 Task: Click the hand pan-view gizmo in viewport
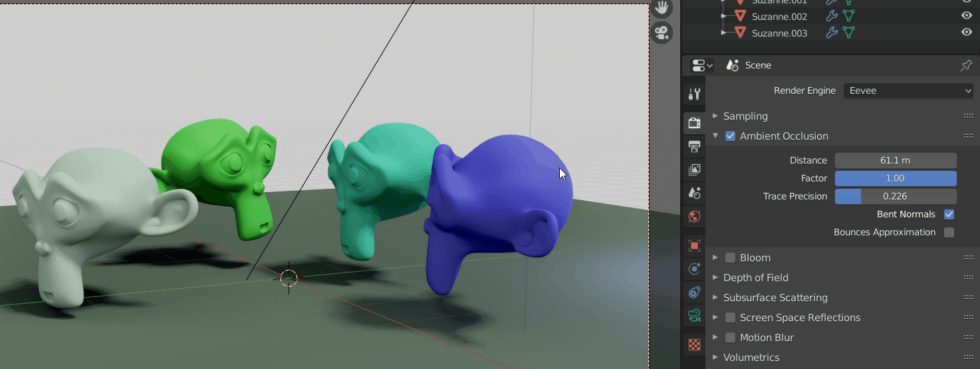tap(662, 8)
